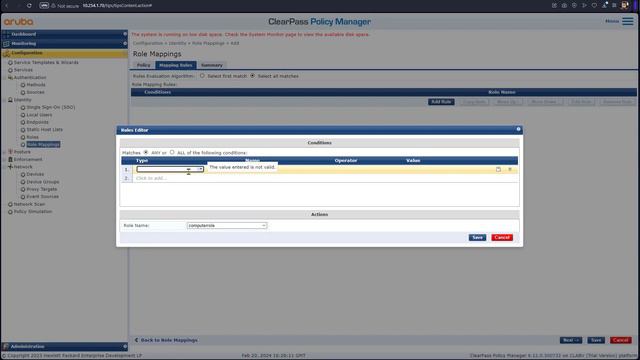Select ALL match radio button
Image resolution: width=640 pixels, height=360 pixels.
172,152
